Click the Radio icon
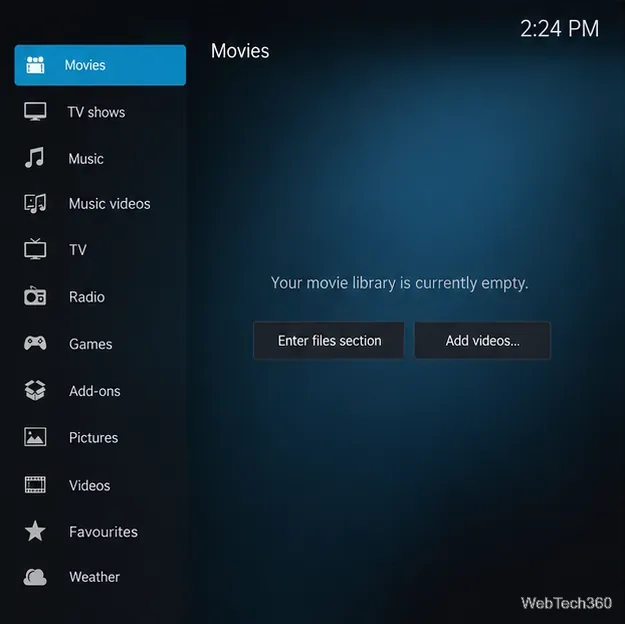 [35, 296]
